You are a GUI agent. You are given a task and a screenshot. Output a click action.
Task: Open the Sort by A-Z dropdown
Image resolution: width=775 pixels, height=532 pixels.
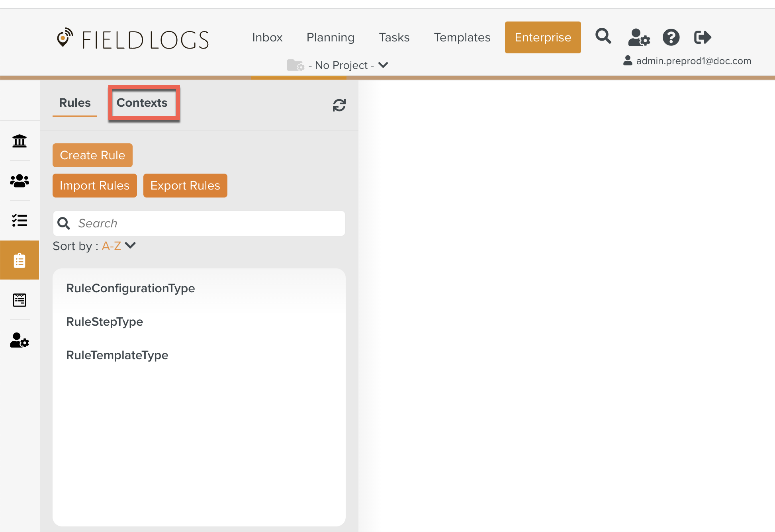[x=119, y=246]
